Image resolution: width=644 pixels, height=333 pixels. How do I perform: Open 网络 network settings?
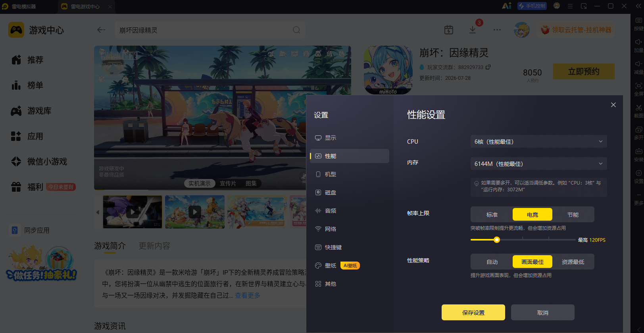point(350,229)
